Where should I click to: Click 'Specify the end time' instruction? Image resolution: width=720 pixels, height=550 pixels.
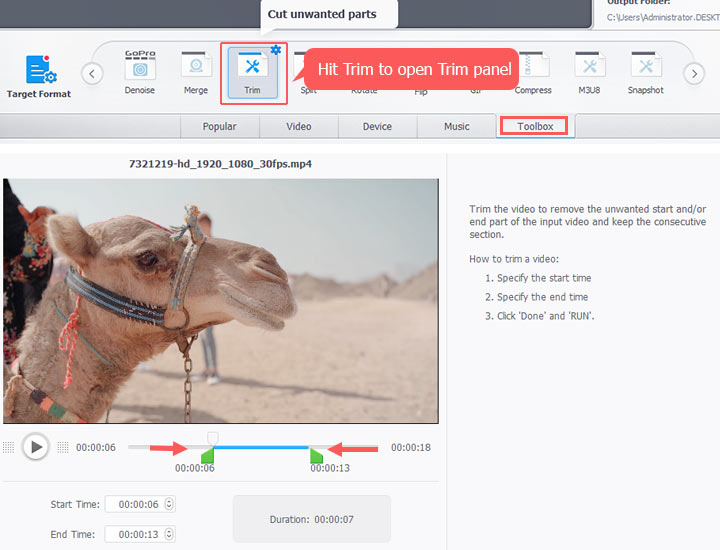click(x=542, y=297)
